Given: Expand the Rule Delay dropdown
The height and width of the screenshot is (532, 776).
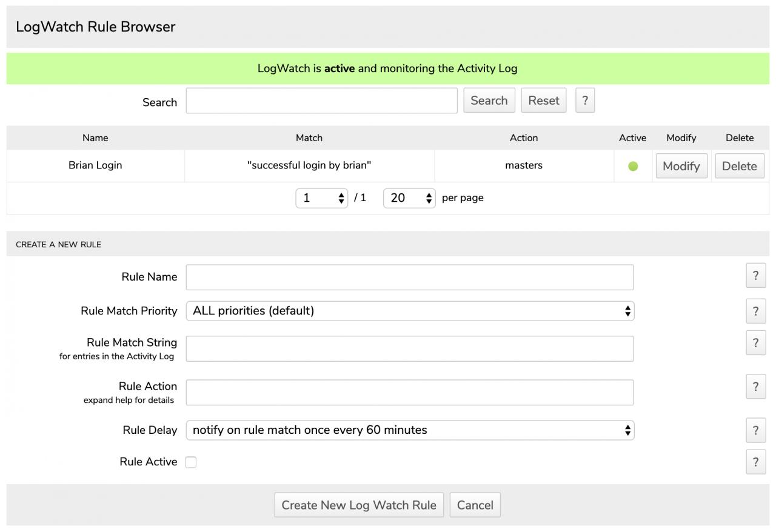Looking at the screenshot, I should [409, 430].
